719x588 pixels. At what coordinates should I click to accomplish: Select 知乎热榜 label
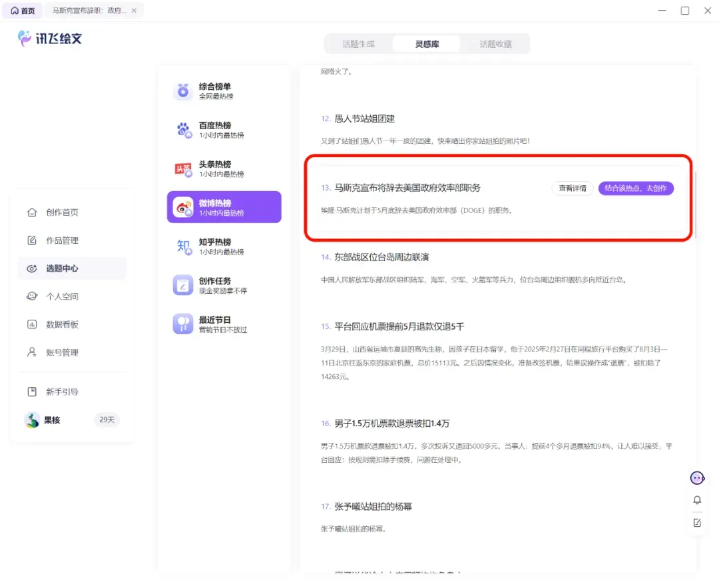pos(214,242)
